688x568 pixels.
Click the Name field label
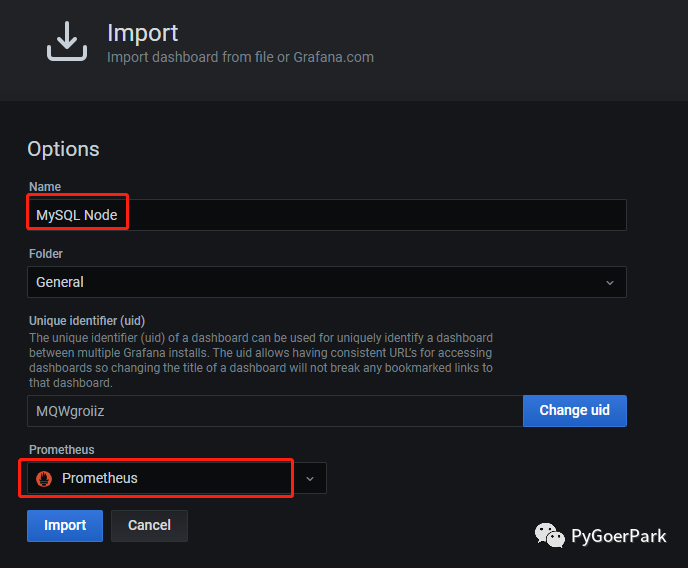click(x=44, y=187)
